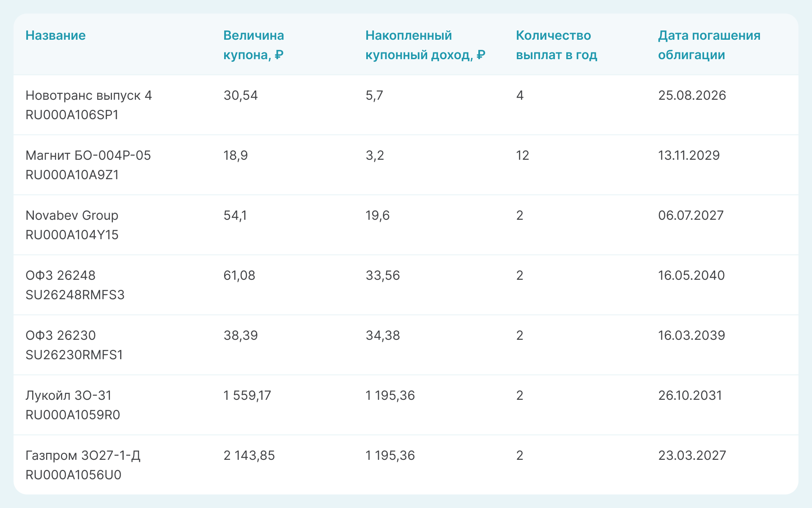Click ISIN code RU000A106SP1

point(72,115)
